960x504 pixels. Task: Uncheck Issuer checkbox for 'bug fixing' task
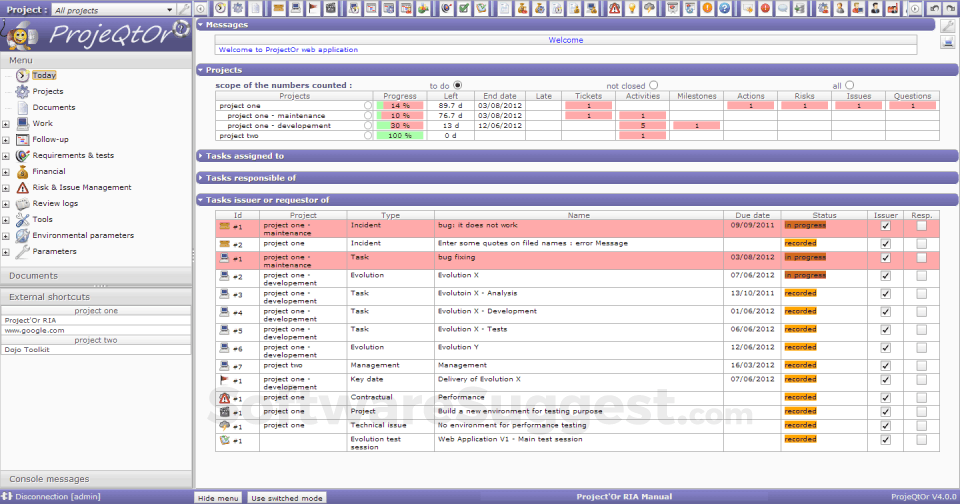884,258
